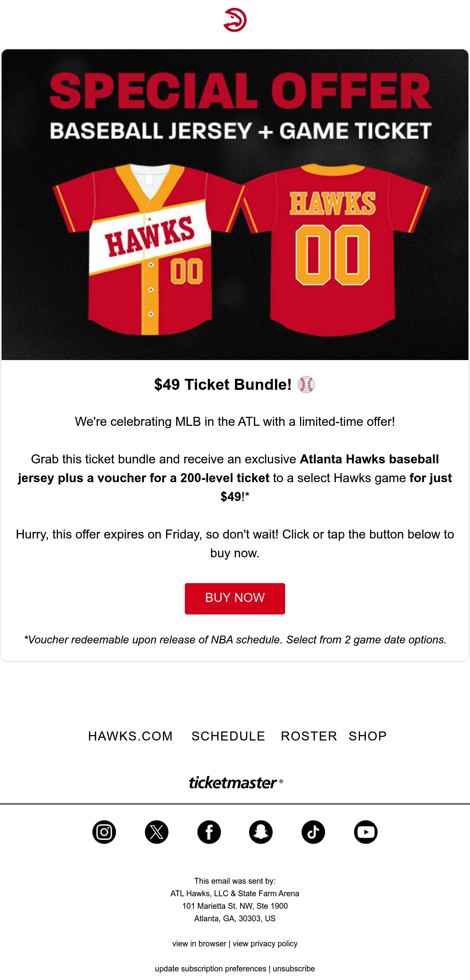The height and width of the screenshot is (980, 470).
Task: Open the Snapchat ghost icon
Action: pyautogui.click(x=261, y=832)
